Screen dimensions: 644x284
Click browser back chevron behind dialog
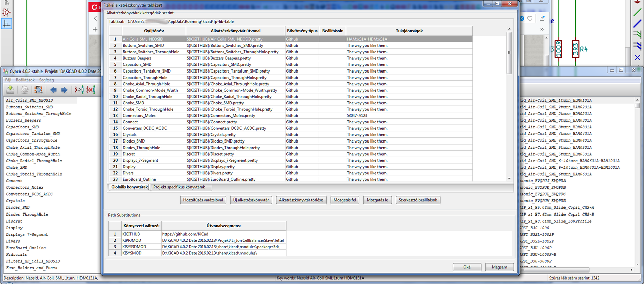pyautogui.click(x=95, y=18)
